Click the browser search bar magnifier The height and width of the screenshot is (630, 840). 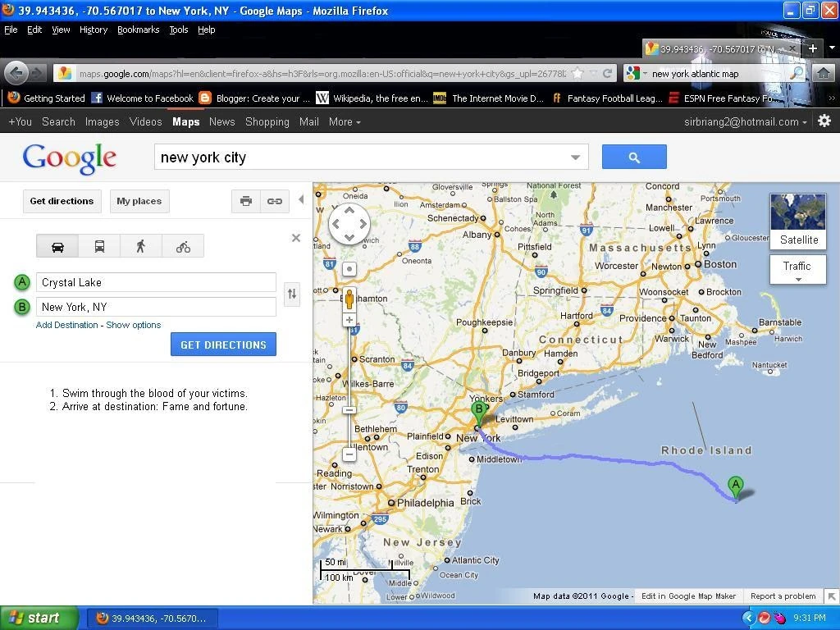pos(797,73)
